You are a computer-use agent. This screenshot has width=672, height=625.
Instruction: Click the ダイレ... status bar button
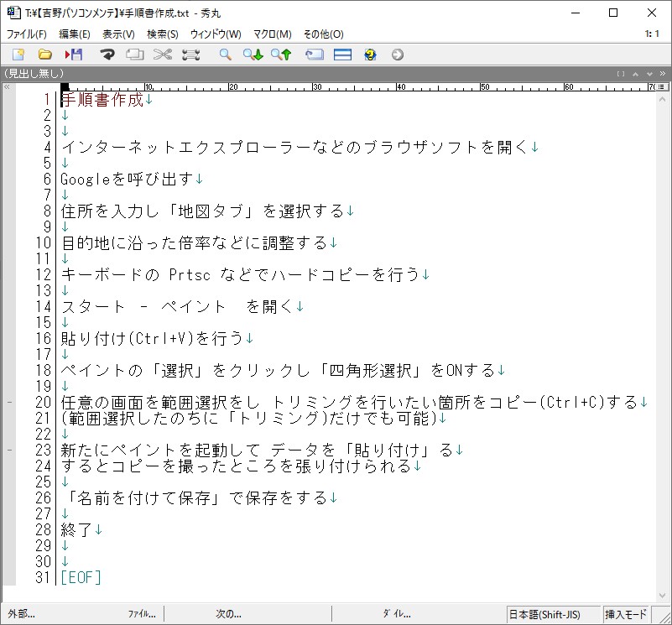click(x=398, y=614)
